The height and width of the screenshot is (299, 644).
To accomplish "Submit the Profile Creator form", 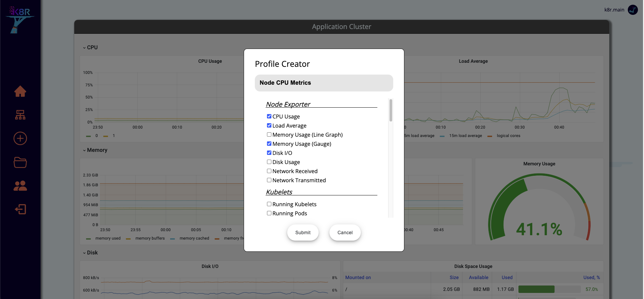I will 303,233.
